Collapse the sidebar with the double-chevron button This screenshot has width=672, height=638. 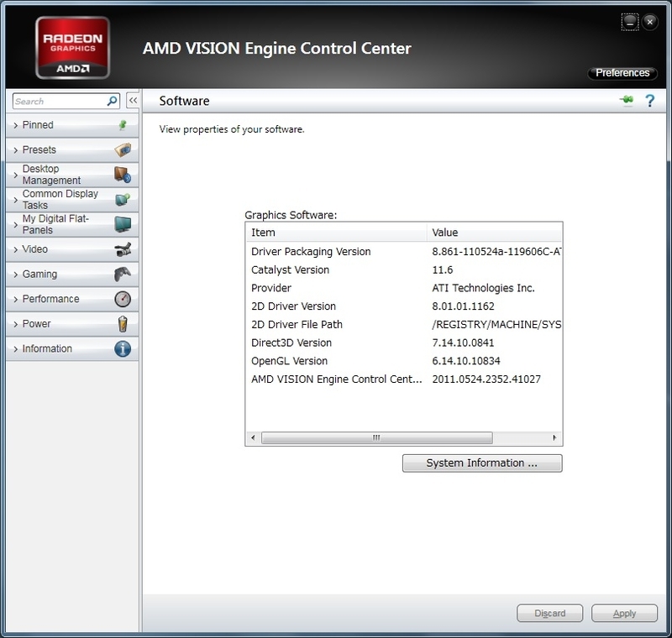(133, 101)
